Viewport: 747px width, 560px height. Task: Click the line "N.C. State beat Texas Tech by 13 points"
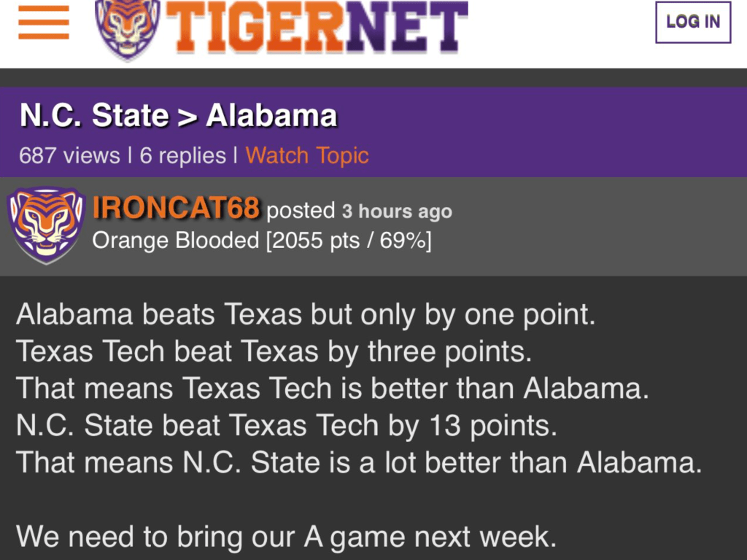(x=287, y=426)
